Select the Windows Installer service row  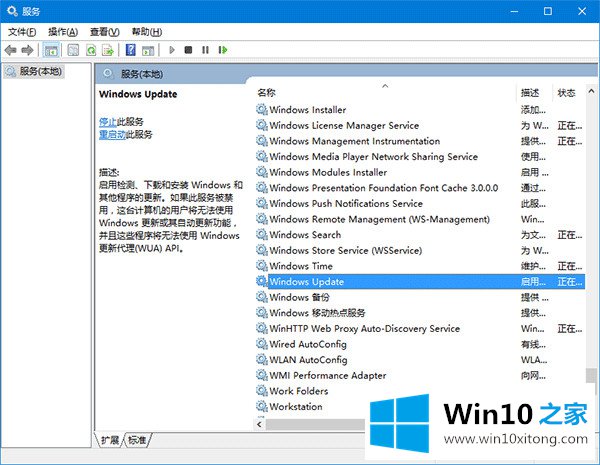pyautogui.click(x=420, y=110)
